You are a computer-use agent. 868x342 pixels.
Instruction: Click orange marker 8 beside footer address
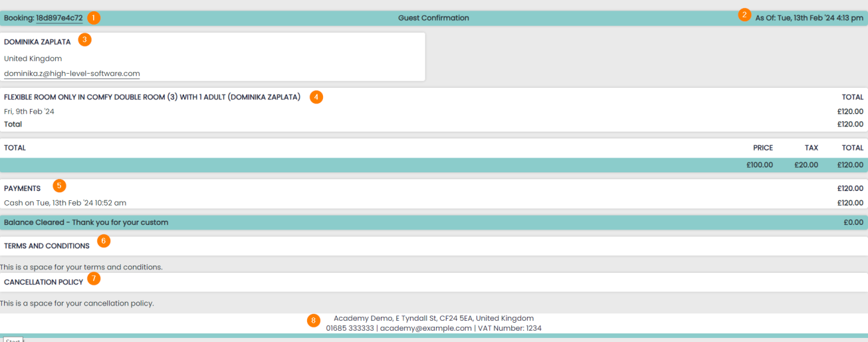314,321
